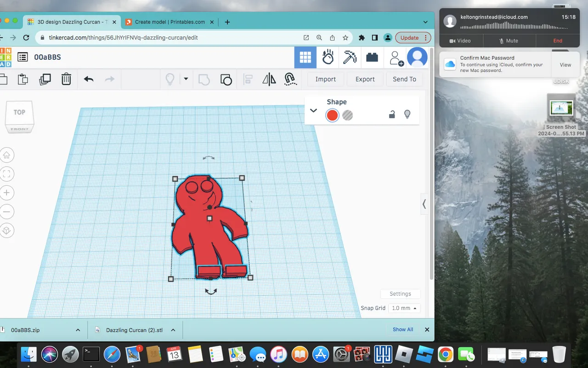Screen dimensions: 588x368
Task: Switch to Blocks pickaxe mode
Action: (350, 57)
